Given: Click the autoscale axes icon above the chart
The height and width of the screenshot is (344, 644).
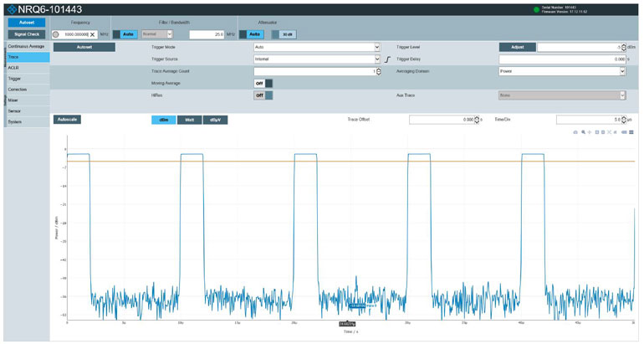Looking at the screenshot, I should 611,132.
